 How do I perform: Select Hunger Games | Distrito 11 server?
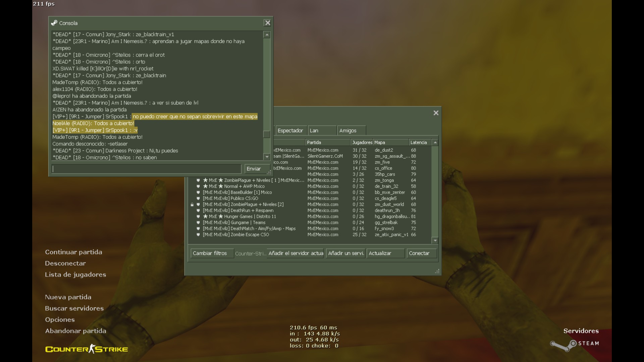[310, 217]
